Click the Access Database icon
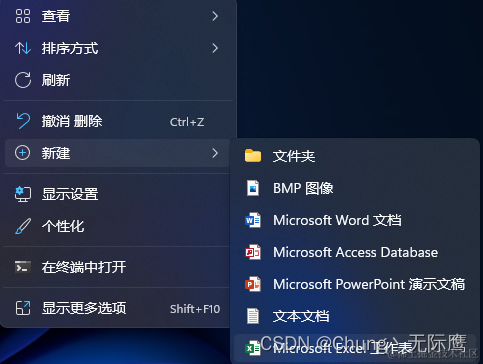 point(253,252)
